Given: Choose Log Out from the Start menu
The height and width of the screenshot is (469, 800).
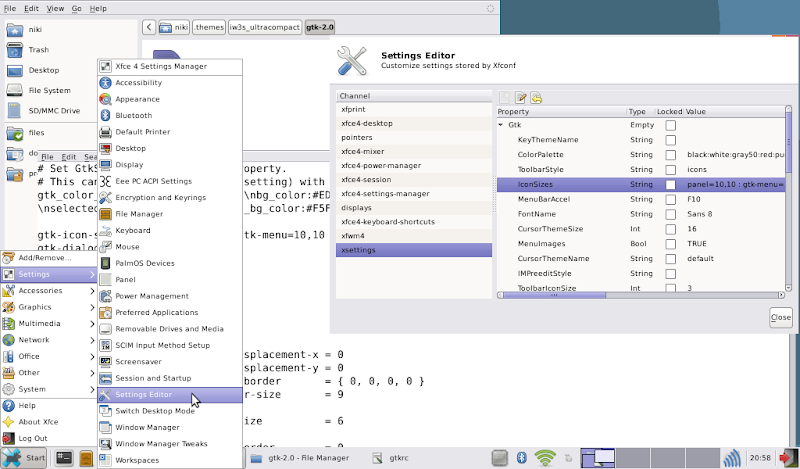Looking at the screenshot, I should coord(48,438).
